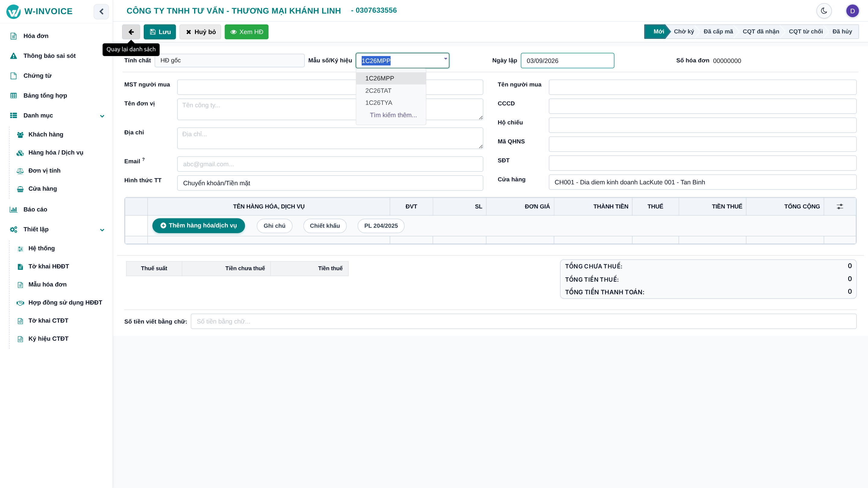Screen dimensions: 868x488
Task: Collapse the sidebar with the chevron button
Action: point(101,11)
